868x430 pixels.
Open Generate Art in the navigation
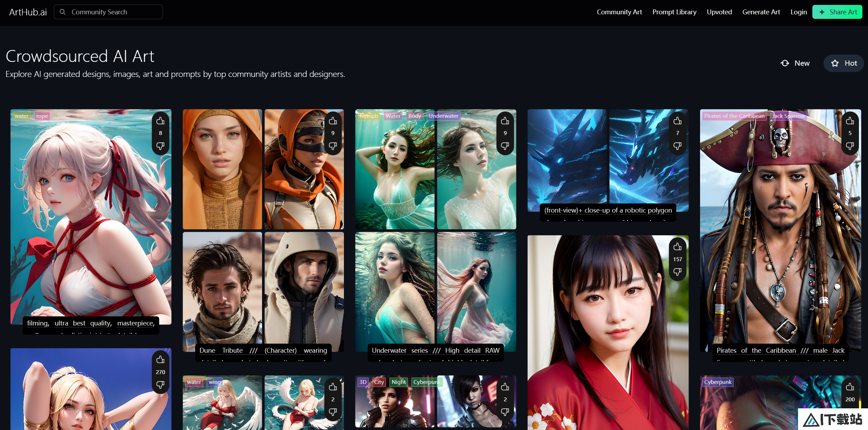(x=761, y=12)
